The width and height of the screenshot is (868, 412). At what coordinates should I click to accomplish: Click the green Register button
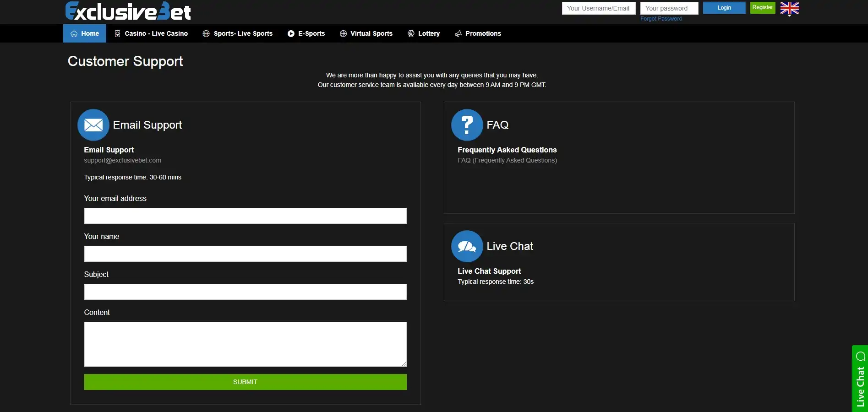[x=762, y=8]
